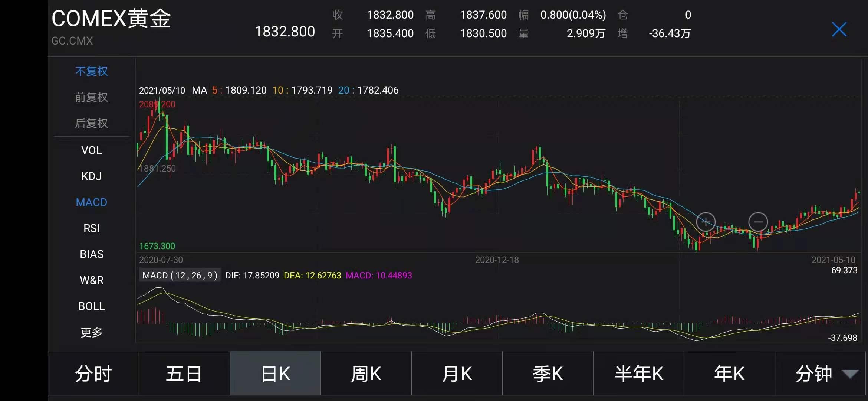This screenshot has width=868, height=401.
Task: Select the MACD indicator
Action: (92, 202)
